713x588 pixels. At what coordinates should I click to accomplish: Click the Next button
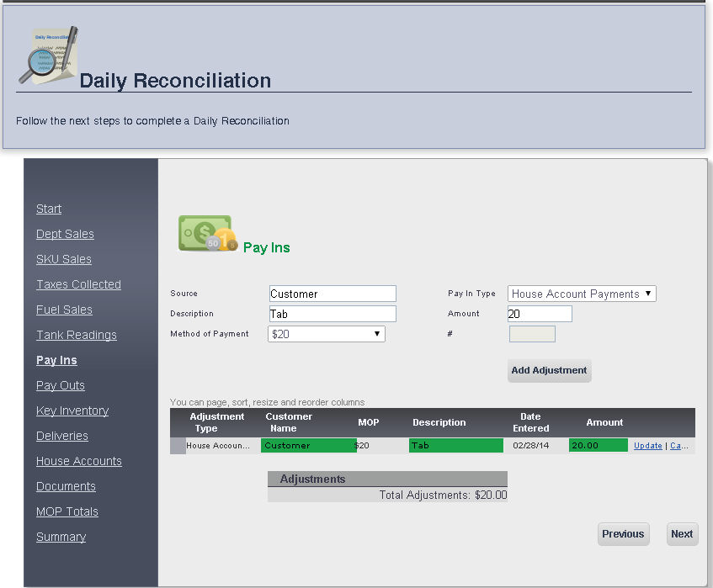point(682,534)
